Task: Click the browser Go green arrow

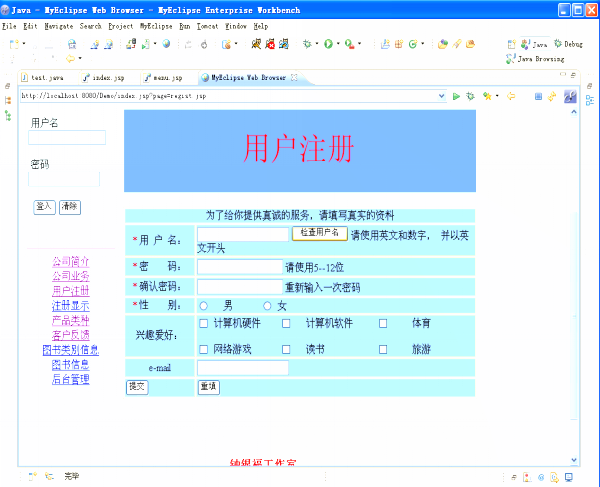Action: pos(456,96)
